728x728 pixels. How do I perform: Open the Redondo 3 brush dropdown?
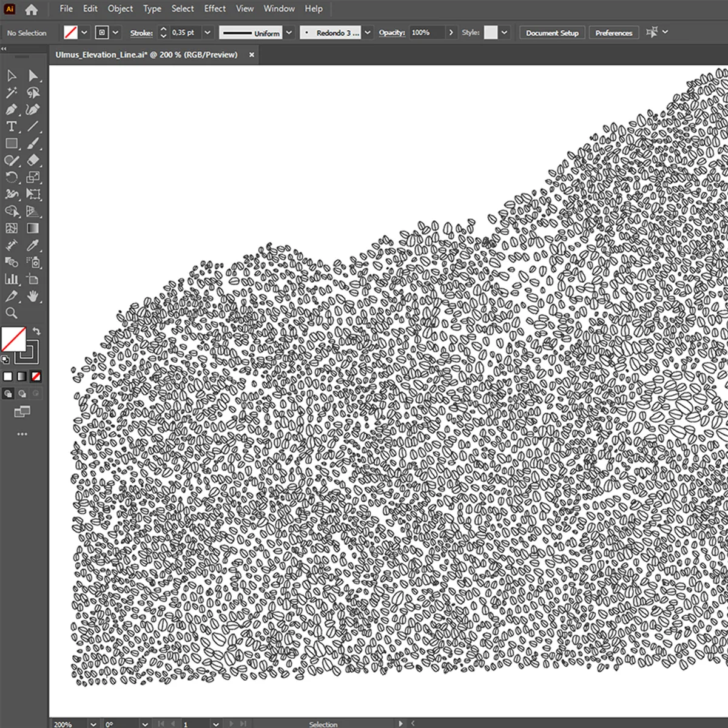click(x=368, y=32)
